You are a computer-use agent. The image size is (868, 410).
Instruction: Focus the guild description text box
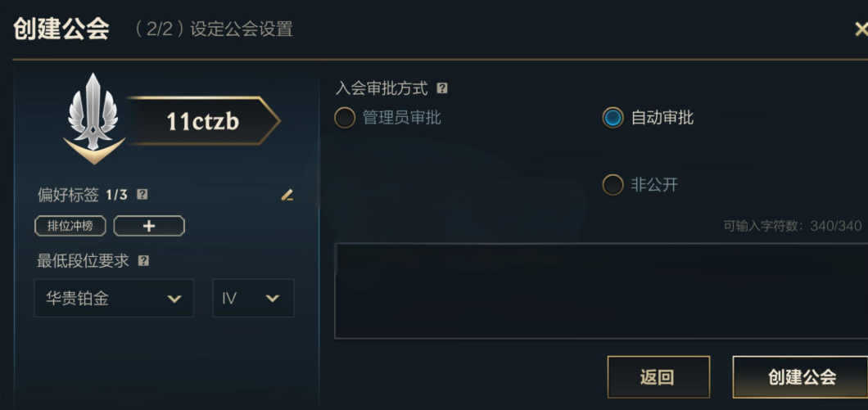601,291
